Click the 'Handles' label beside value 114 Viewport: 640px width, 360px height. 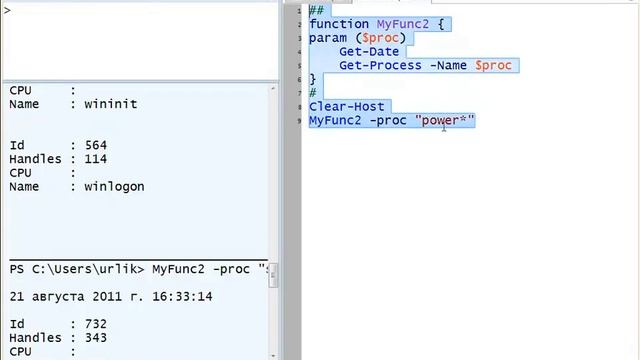click(x=35, y=159)
